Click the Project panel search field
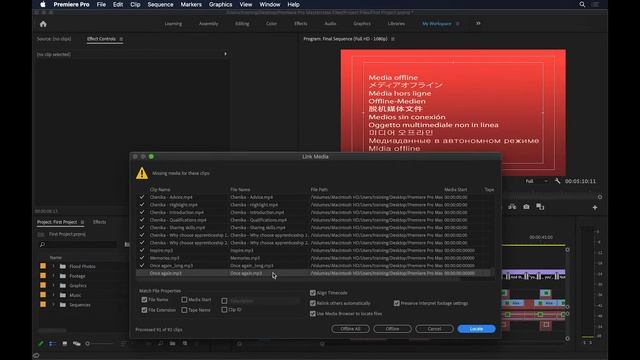This screenshot has height=360, width=640. 78,244
